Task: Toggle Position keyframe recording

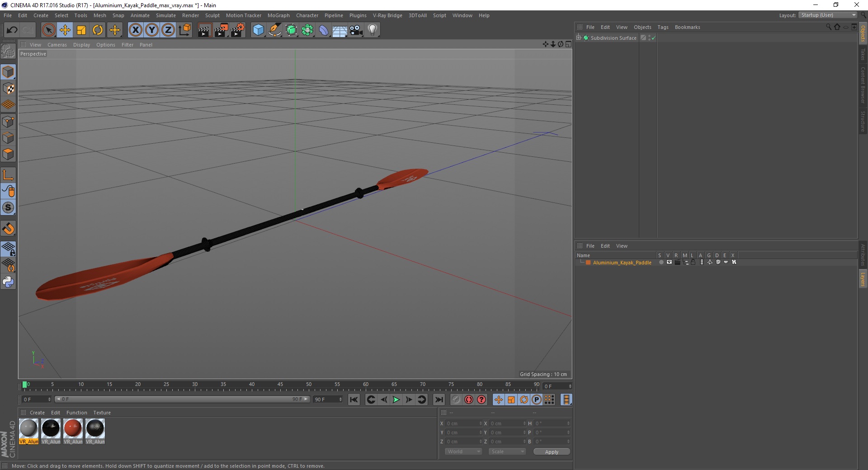Action: [498, 399]
